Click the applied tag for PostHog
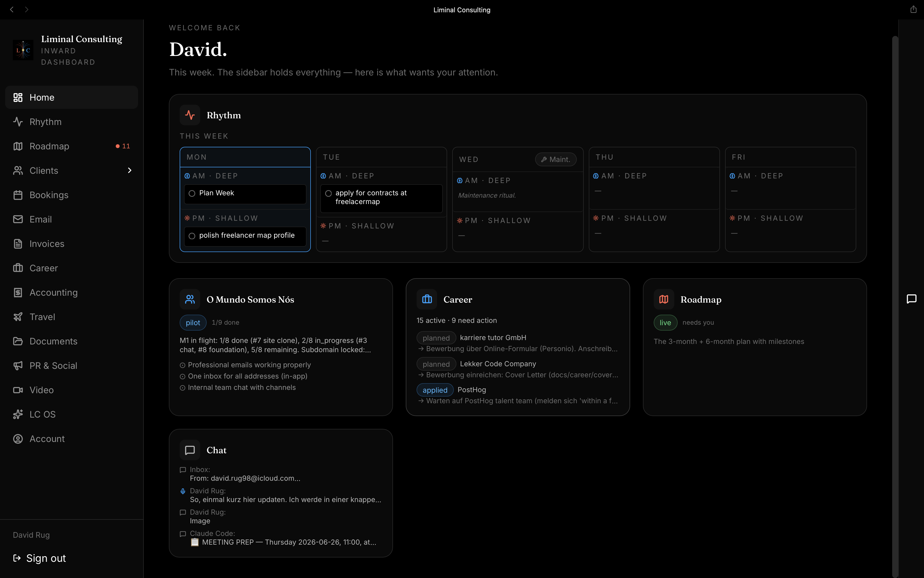924x578 pixels. 435,390
